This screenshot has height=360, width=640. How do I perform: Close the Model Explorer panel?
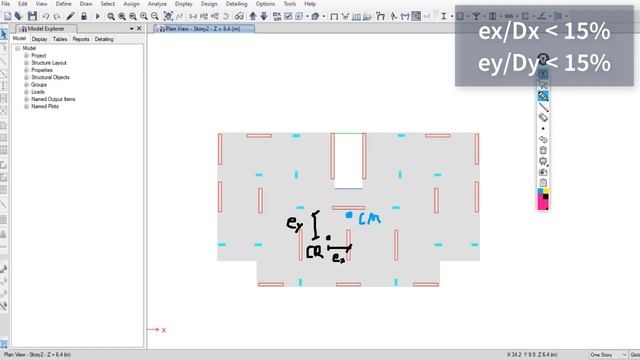[139, 29]
